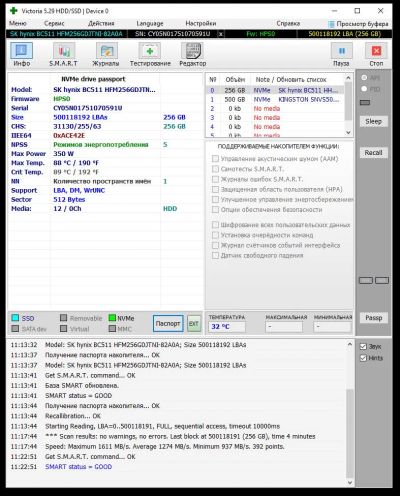Open the Настройки menu
The height and width of the screenshot is (496, 400).
[201, 24]
